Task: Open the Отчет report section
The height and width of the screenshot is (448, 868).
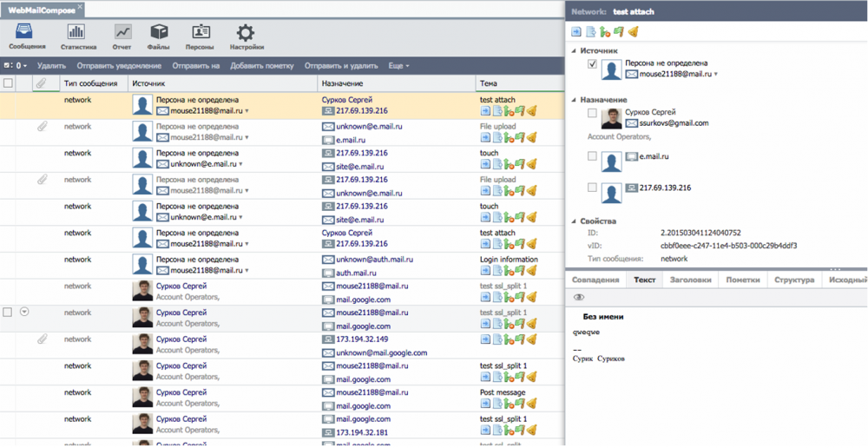Action: coord(122,36)
